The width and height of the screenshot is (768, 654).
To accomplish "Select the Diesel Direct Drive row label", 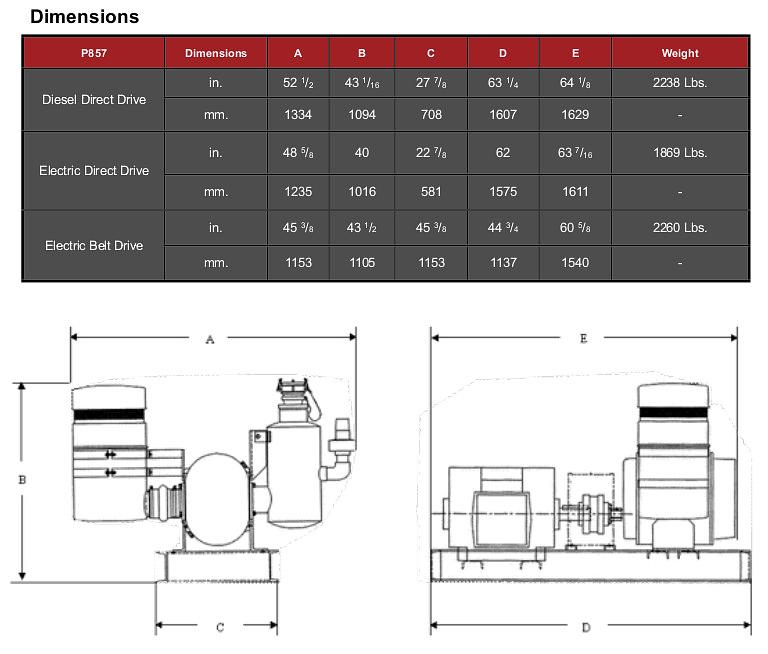I will click(x=94, y=100).
